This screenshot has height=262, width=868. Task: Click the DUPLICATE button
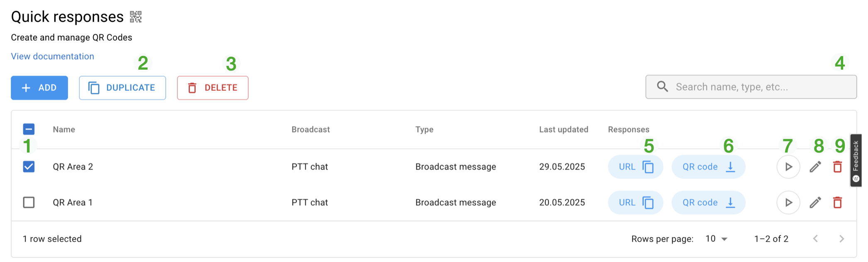pos(122,88)
